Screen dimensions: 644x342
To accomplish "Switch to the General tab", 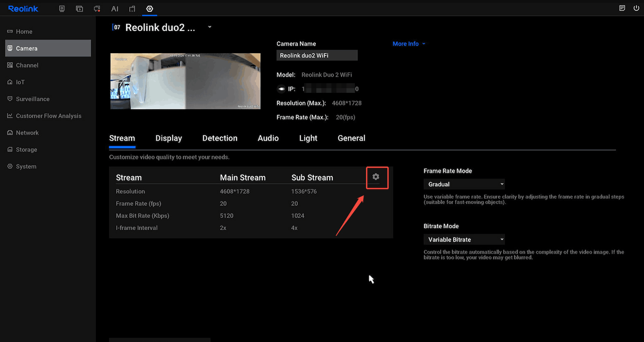I will [x=352, y=138].
